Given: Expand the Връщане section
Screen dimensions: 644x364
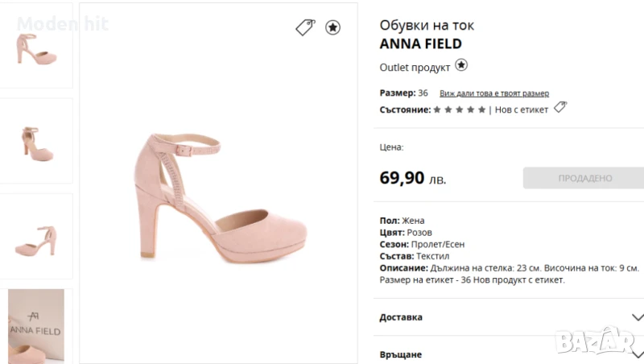Looking at the screenshot, I should (x=401, y=354).
